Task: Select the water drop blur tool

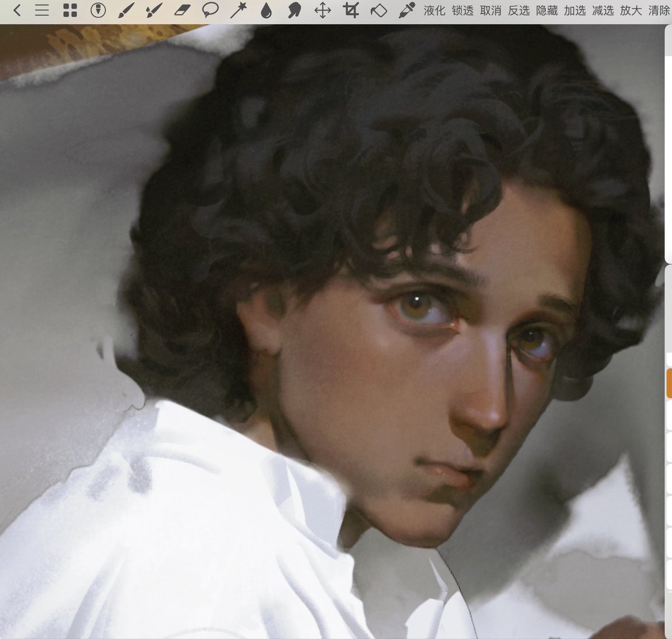Action: pos(266,10)
